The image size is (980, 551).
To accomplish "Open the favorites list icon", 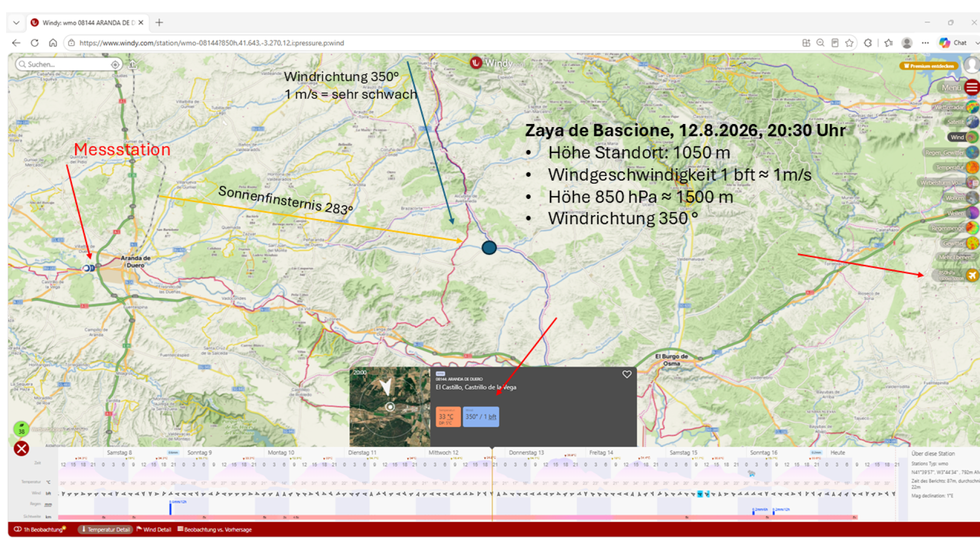I will pos(889,43).
